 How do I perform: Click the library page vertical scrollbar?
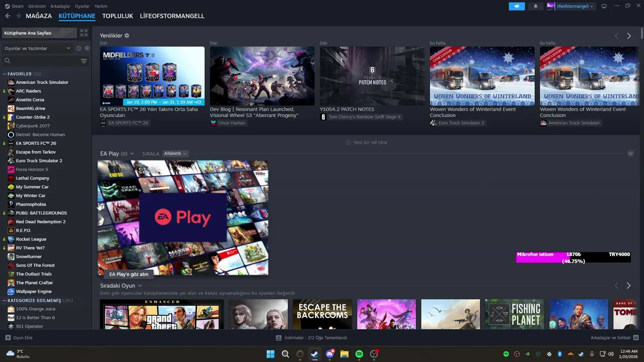pos(641,32)
